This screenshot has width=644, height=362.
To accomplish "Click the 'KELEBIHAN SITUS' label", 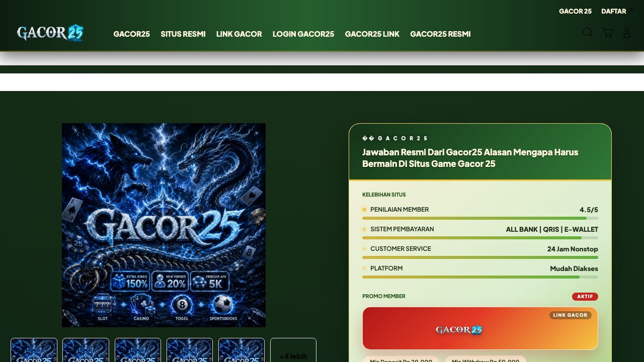I will [384, 195].
